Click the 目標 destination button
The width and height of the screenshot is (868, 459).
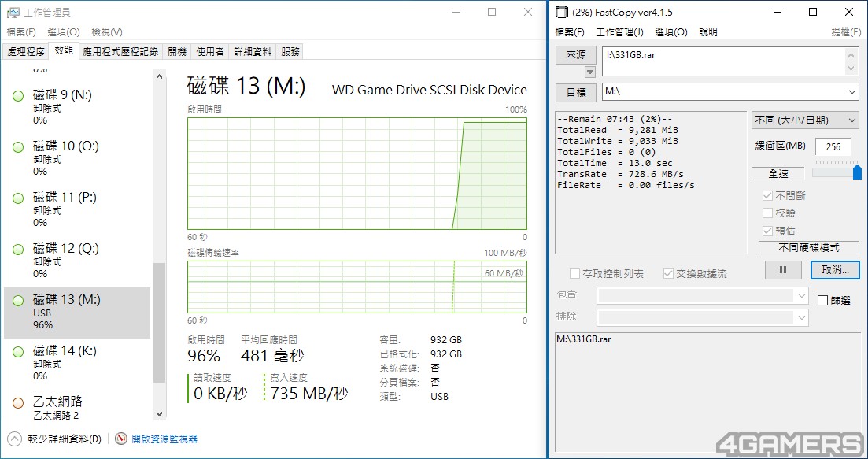point(576,92)
